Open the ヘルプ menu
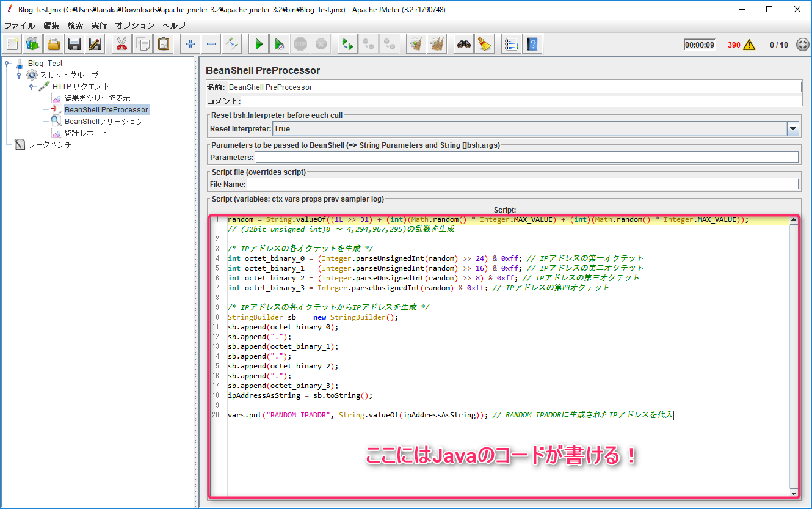The height and width of the screenshot is (509, 812). tap(174, 26)
